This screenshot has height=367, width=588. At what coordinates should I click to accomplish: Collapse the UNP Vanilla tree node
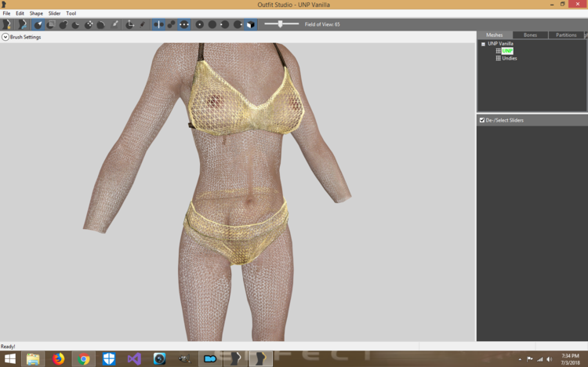point(484,44)
